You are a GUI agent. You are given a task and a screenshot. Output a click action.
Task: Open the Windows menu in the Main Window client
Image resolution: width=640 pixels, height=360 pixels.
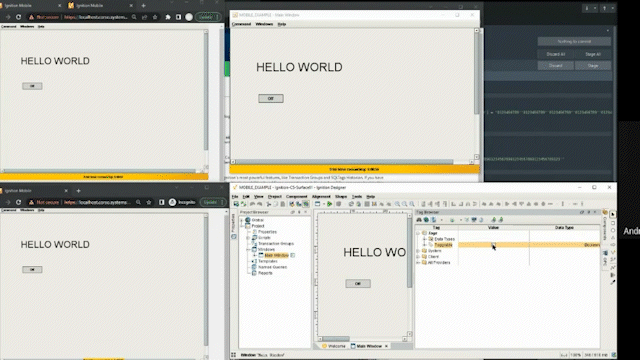point(264,24)
